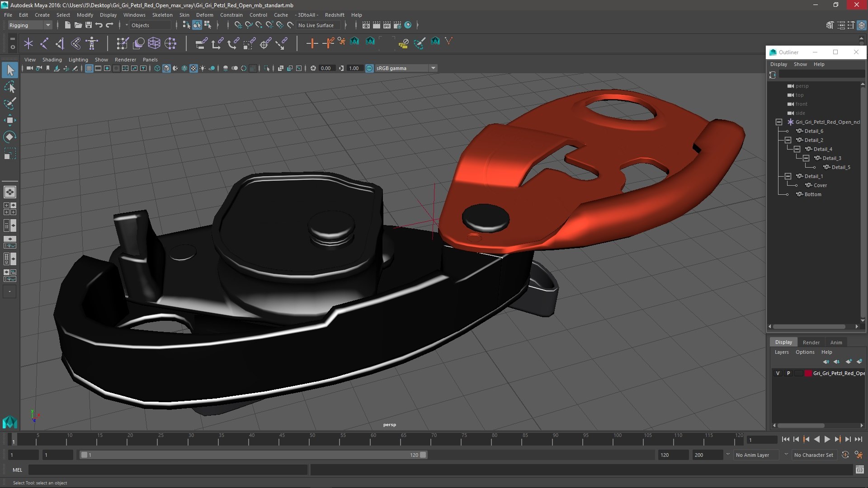This screenshot has width=868, height=488.
Task: Toggle sRGB gamma color management icon
Action: click(x=369, y=68)
